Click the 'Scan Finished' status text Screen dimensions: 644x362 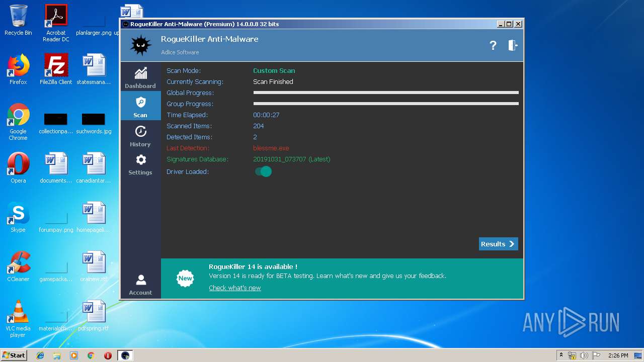click(273, 81)
